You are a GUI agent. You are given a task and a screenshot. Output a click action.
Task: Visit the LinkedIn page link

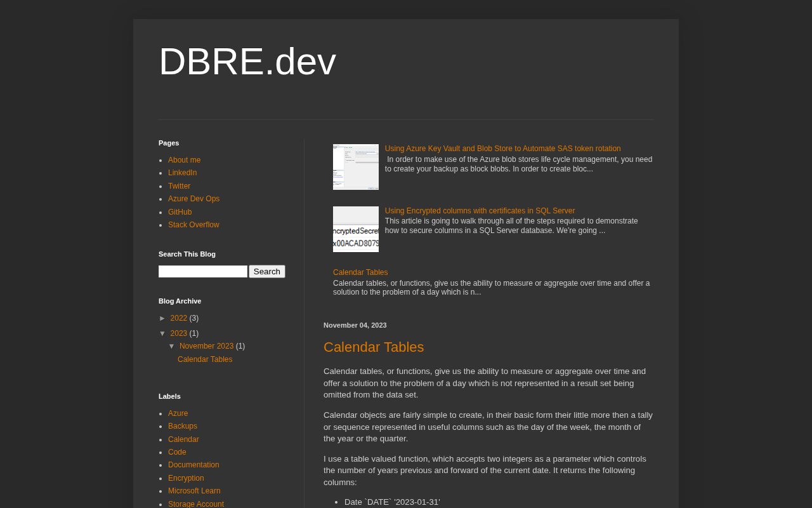(x=182, y=173)
